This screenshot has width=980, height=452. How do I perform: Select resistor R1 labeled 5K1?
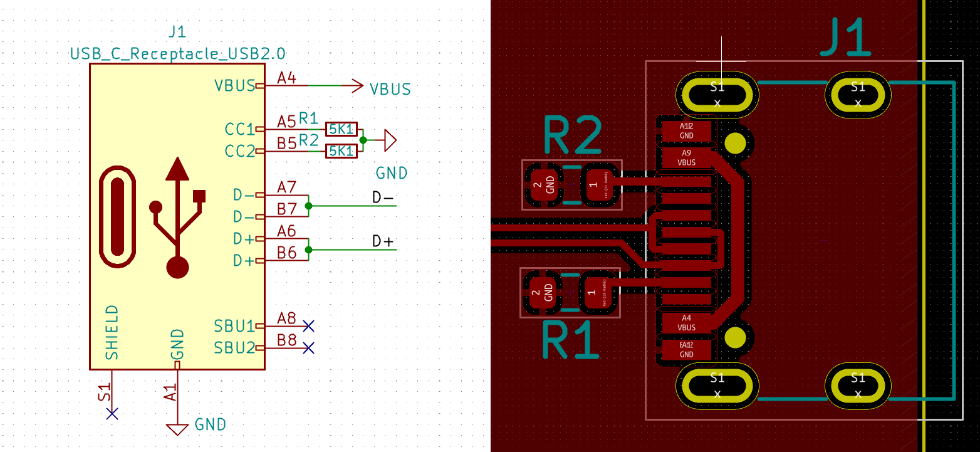[340, 128]
